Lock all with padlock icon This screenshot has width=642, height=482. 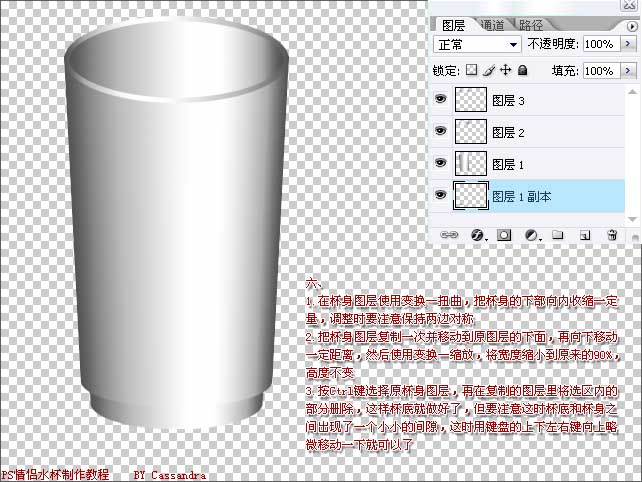[522, 70]
